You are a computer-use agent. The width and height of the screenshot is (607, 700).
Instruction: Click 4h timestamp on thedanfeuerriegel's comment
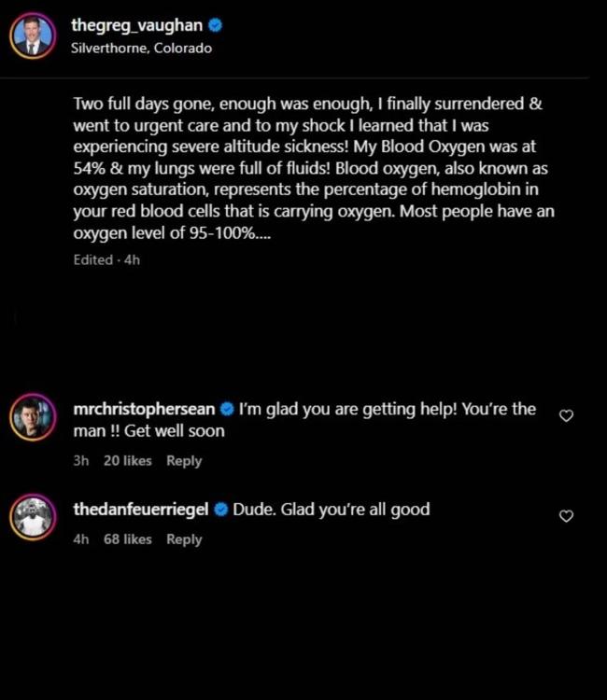80,539
